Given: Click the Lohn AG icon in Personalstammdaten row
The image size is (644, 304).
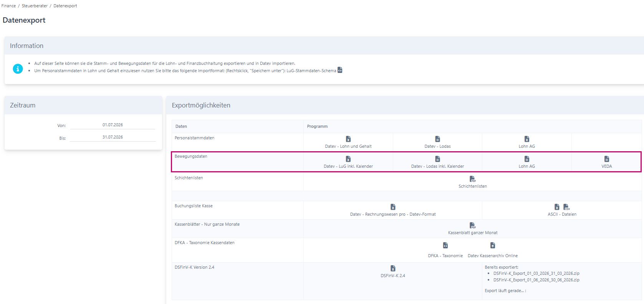Looking at the screenshot, I should [x=527, y=139].
